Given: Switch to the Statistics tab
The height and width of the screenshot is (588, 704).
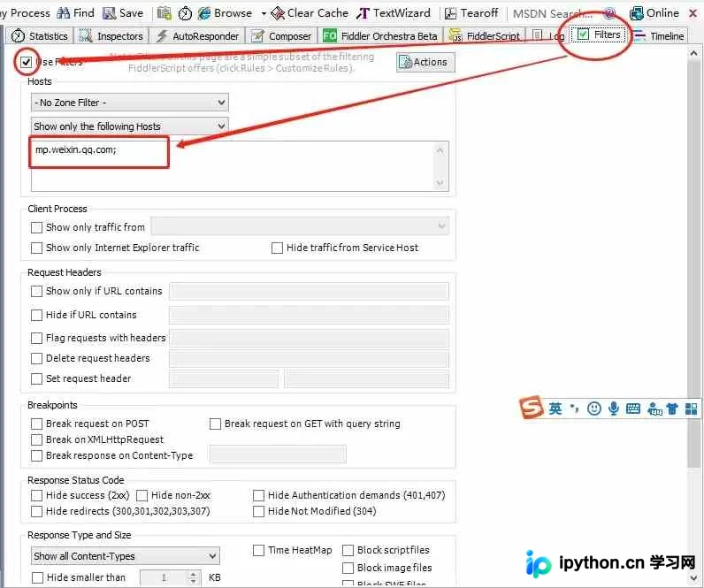Looking at the screenshot, I should [40, 35].
